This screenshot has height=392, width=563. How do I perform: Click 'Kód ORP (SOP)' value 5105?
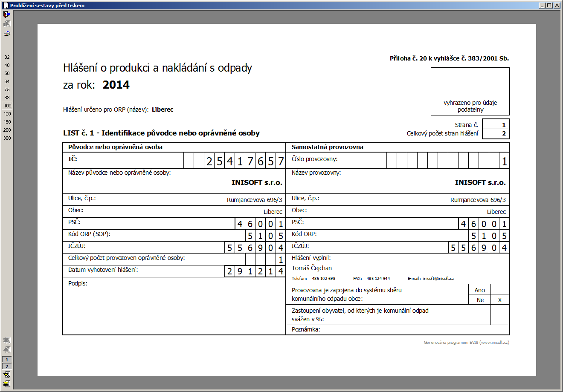(x=265, y=236)
